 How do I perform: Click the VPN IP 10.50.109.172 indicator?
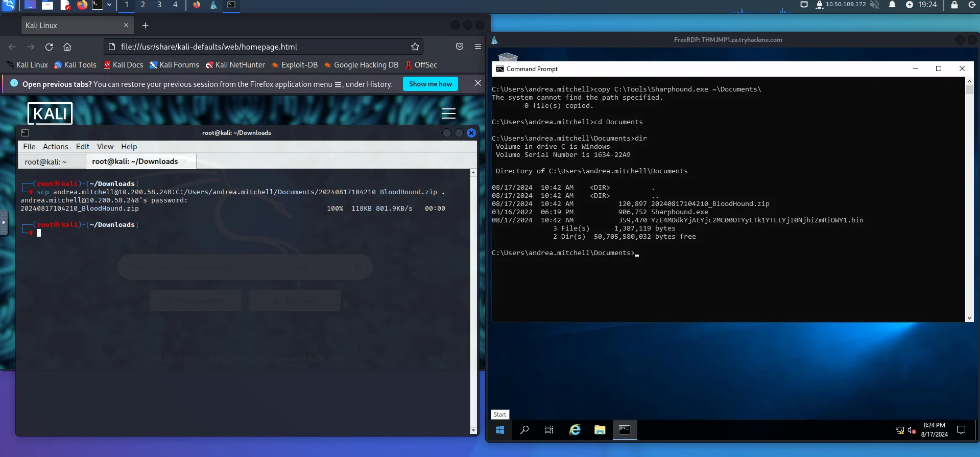[841, 5]
